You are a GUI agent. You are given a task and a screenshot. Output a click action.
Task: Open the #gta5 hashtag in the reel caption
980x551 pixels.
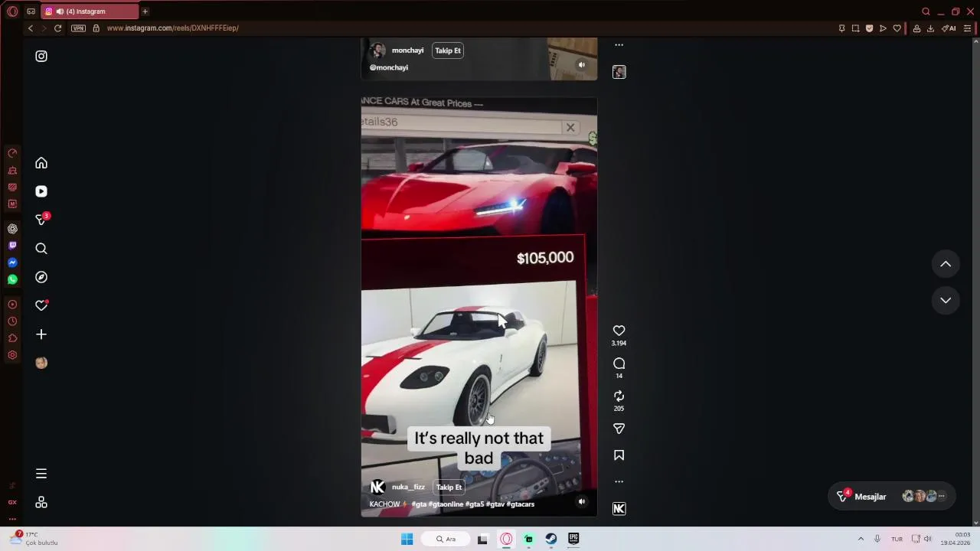[475, 504]
